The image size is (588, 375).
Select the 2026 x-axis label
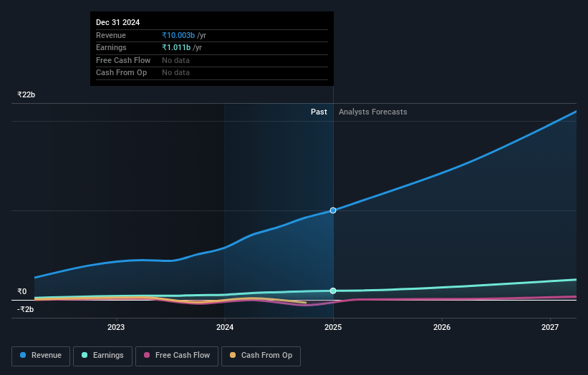(442, 327)
